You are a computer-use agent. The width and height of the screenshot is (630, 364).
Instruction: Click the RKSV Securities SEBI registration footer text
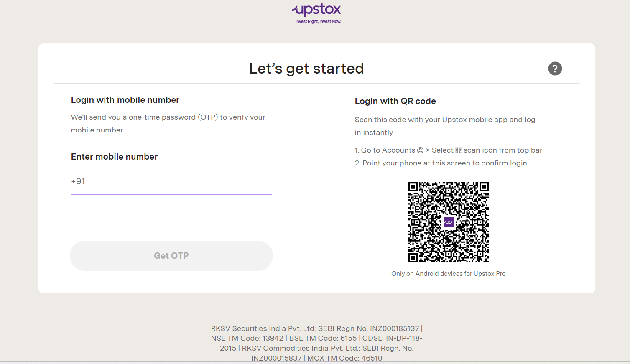coord(316,328)
